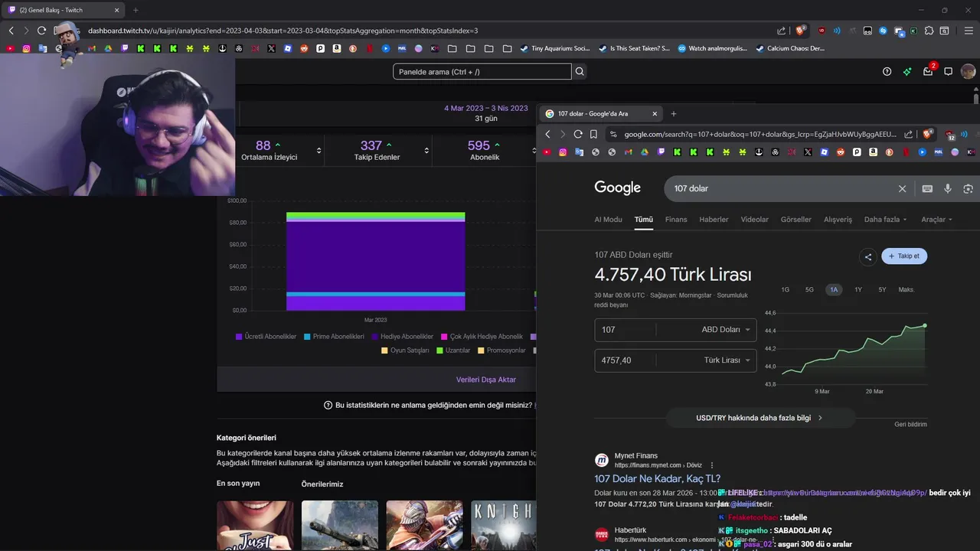Open the Abonelik stat selector arrows
The height and width of the screenshot is (551, 980).
point(534,151)
